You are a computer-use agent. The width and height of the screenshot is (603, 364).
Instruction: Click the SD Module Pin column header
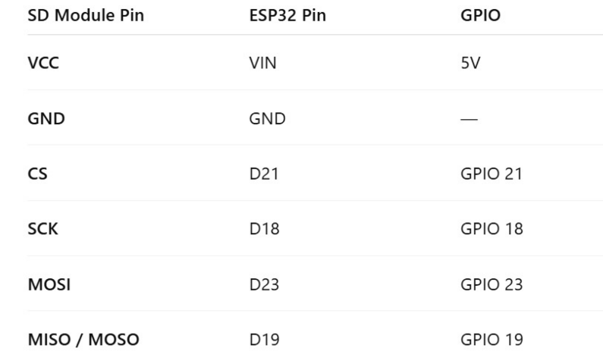(x=86, y=15)
